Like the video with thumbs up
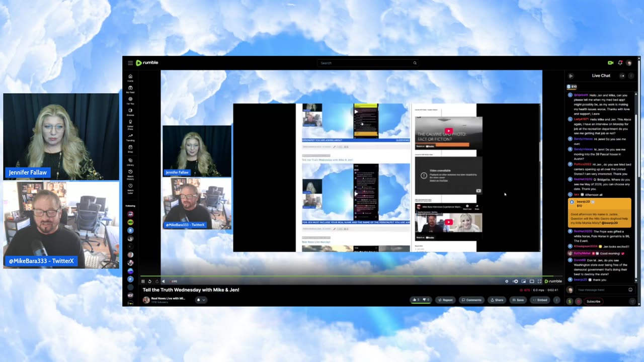Viewport: 644px width, 362px height. coord(416,300)
